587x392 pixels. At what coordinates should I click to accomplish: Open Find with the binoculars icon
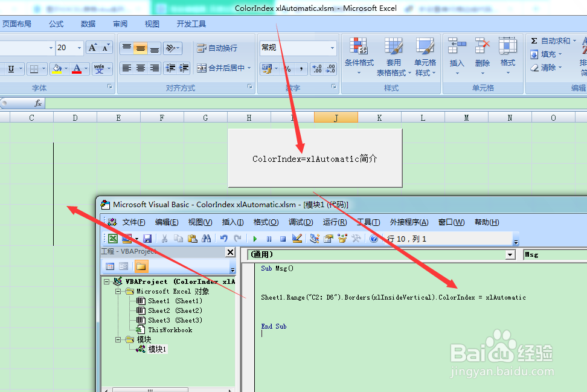point(207,238)
